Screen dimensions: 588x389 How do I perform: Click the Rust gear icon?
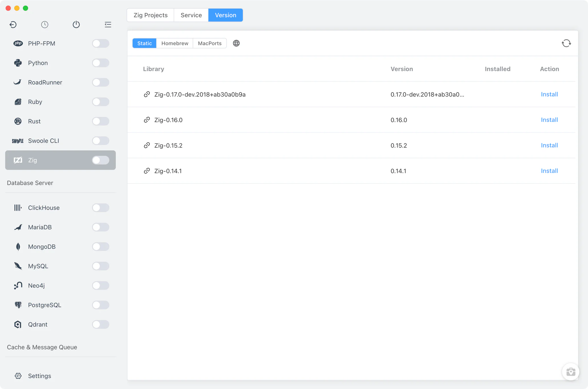coord(18,121)
